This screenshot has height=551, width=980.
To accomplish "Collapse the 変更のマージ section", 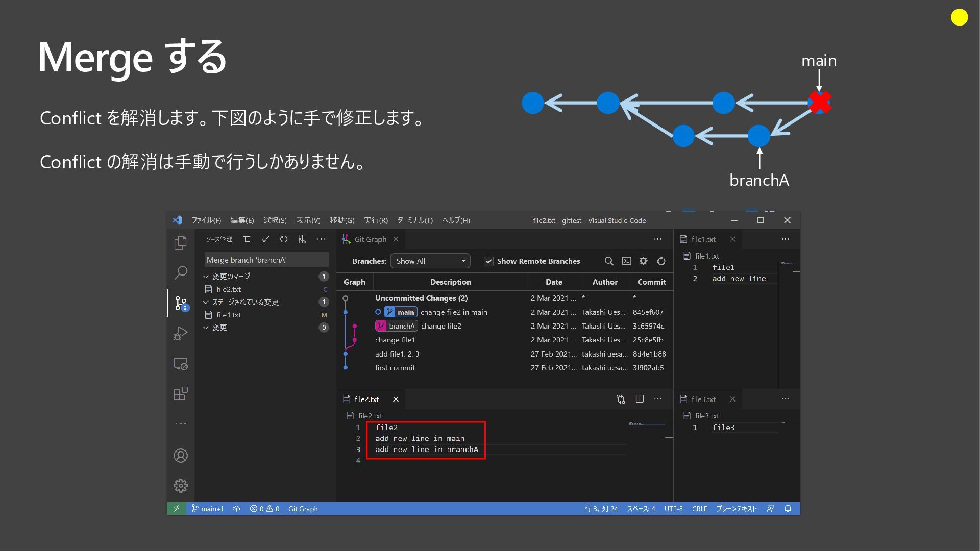I will pos(206,277).
